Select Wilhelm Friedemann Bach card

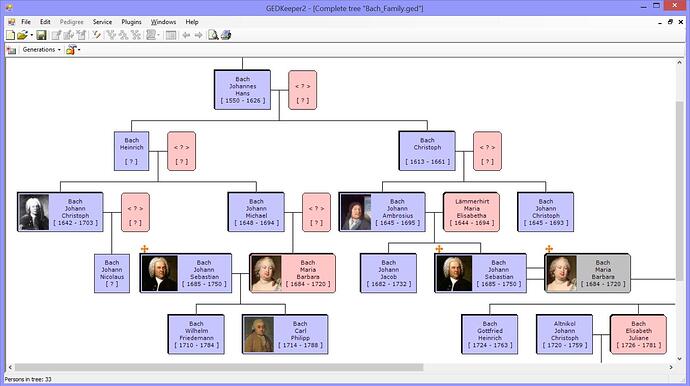[196, 335]
